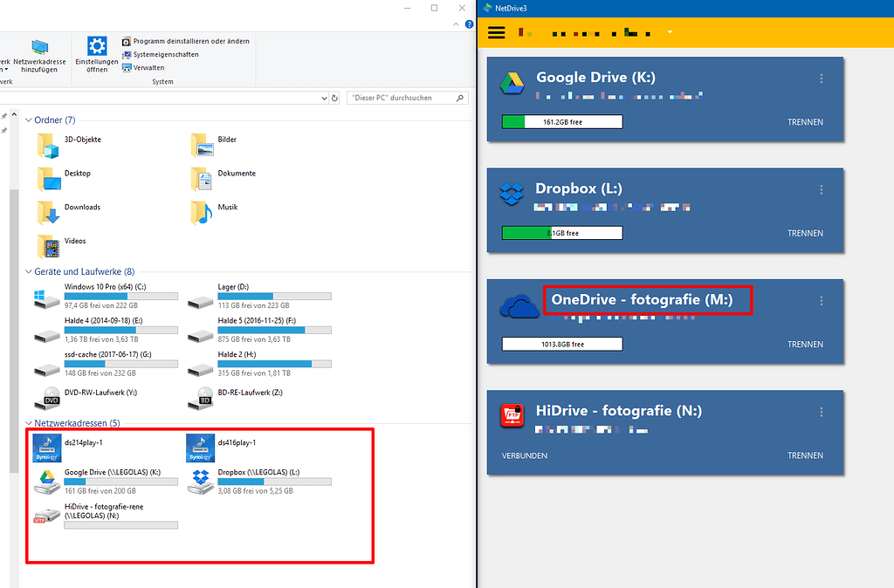This screenshot has height=588, width=894.
Task: Click VERBUNDEN status on the HiDrive card
Action: [x=524, y=455]
